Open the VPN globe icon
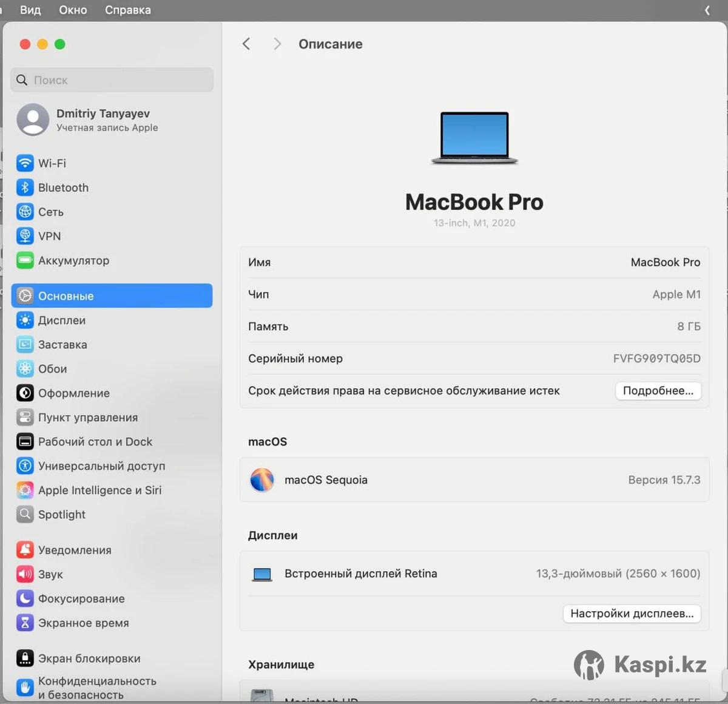 click(x=25, y=236)
